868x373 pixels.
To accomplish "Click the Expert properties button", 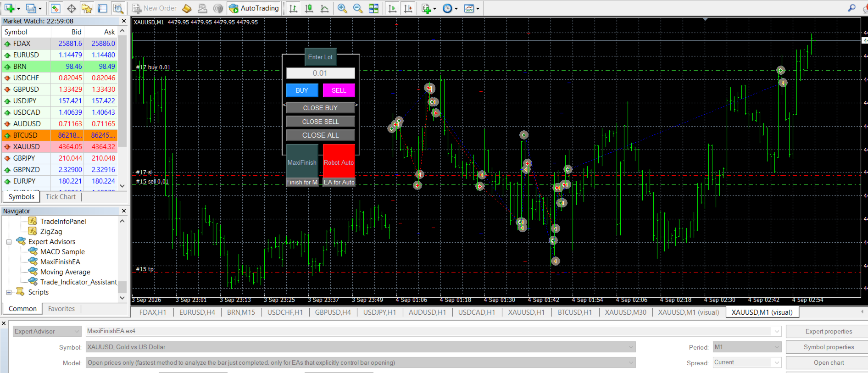I will [829, 331].
